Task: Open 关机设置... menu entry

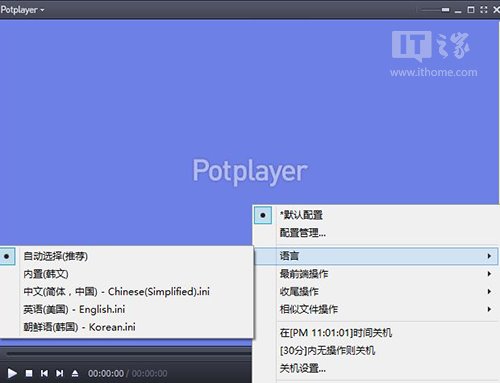Action: tap(376, 368)
